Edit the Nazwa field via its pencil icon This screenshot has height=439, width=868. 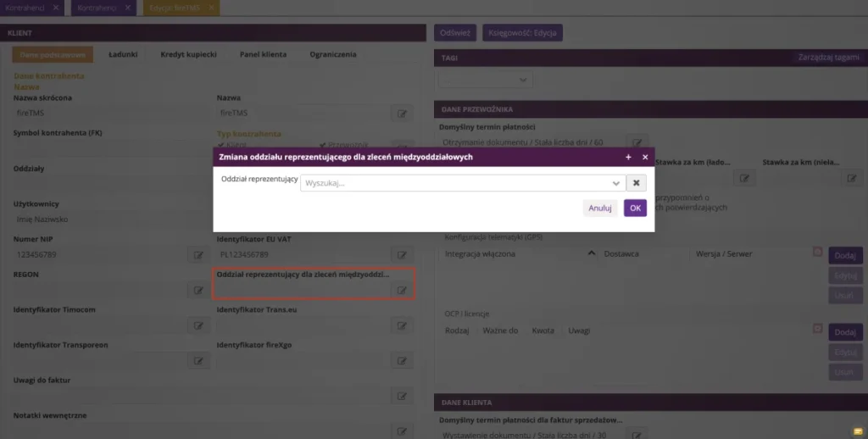pos(402,114)
